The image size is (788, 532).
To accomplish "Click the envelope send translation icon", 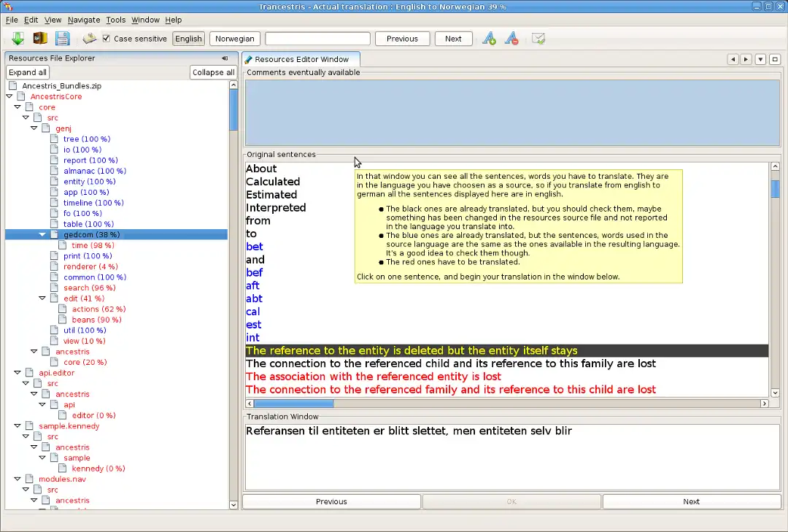I will (x=538, y=39).
